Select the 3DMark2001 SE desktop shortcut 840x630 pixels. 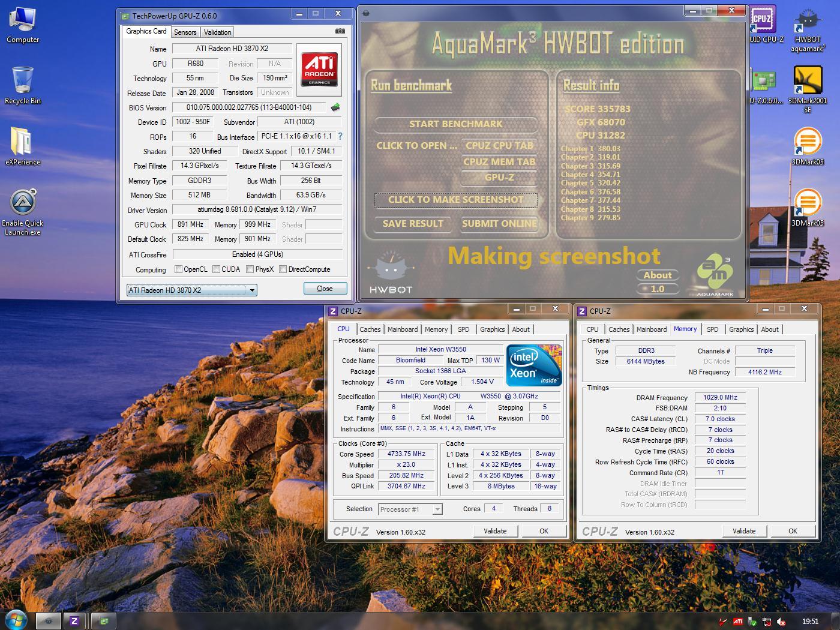(807, 90)
